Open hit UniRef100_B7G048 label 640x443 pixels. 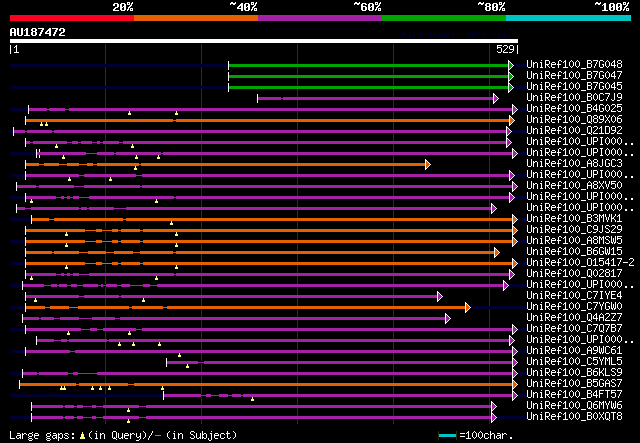pos(574,64)
